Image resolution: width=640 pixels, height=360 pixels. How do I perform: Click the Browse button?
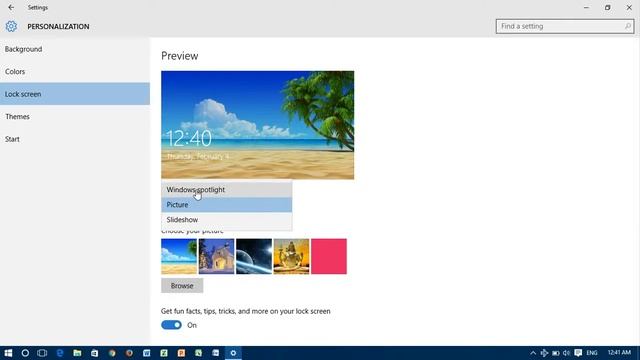click(x=182, y=286)
